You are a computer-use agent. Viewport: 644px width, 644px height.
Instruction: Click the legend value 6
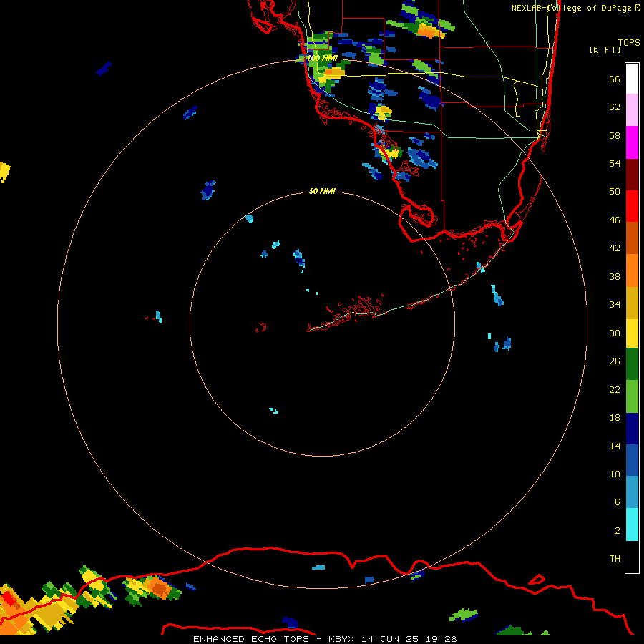pos(618,502)
